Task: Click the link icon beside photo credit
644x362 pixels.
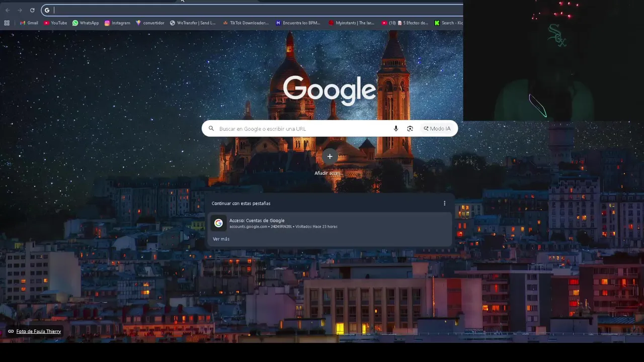Action: (11, 331)
